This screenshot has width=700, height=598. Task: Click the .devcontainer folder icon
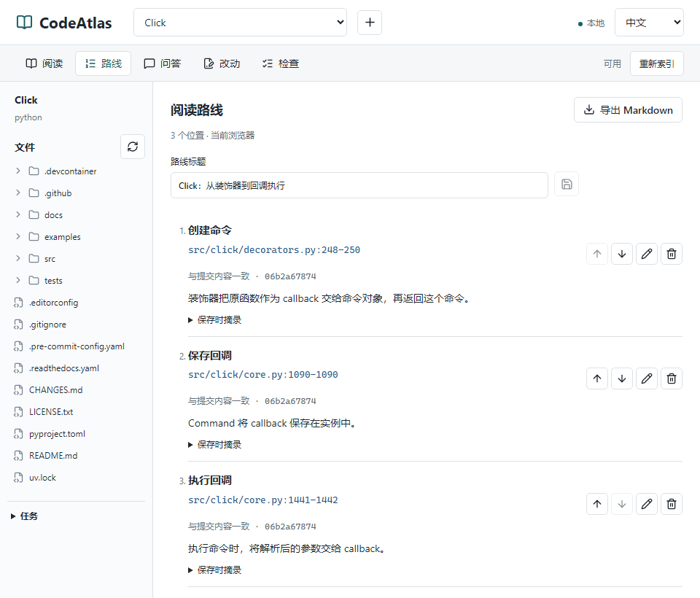point(34,171)
